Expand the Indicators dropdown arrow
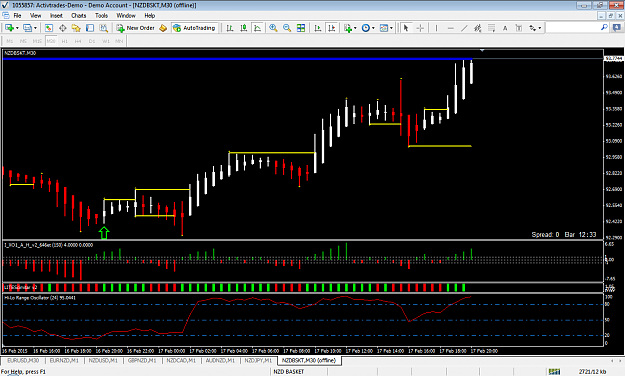 pos(355,28)
